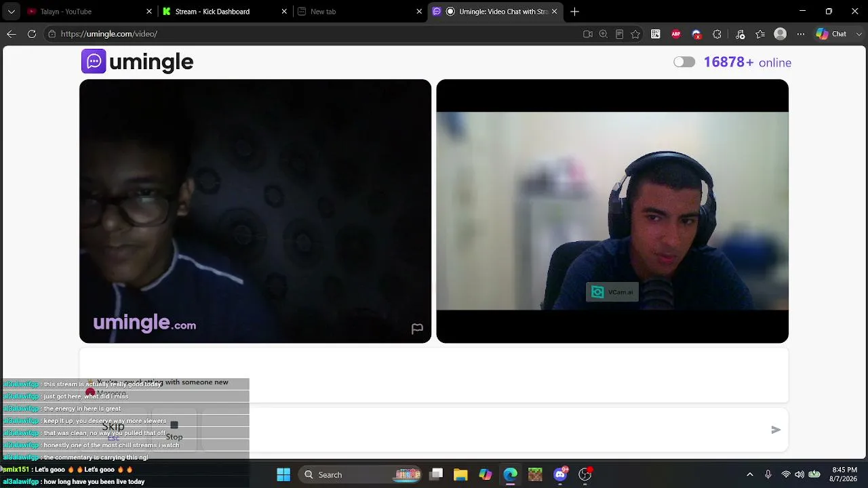Report the stranger using the flag icon
The image size is (868, 488).
pos(417,329)
